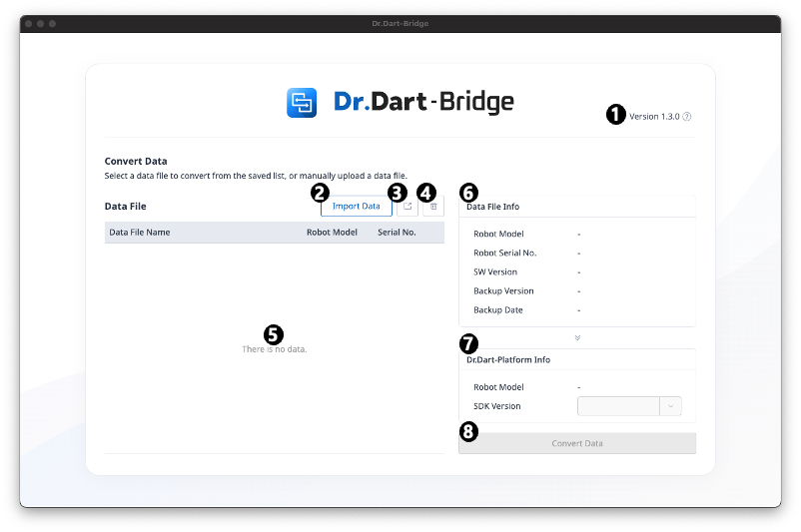The height and width of the screenshot is (532, 801).
Task: Click the help icon beside Version 1.3.0
Action: (x=687, y=117)
